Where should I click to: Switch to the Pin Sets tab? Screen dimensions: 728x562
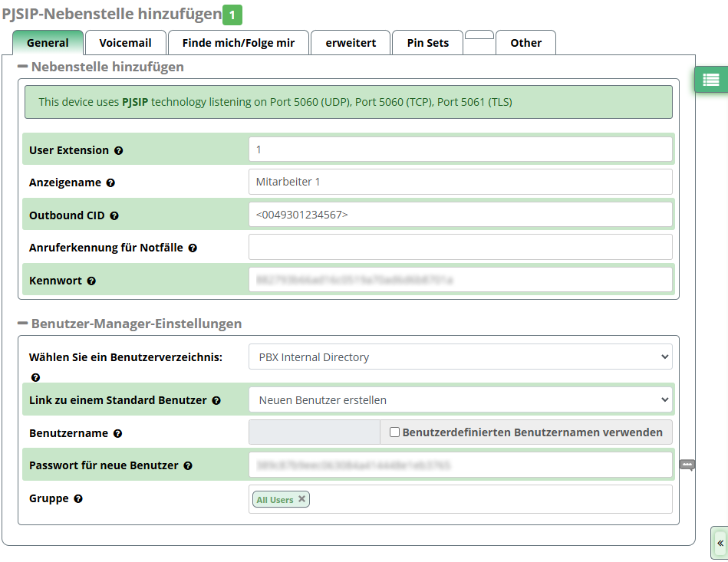click(x=427, y=43)
